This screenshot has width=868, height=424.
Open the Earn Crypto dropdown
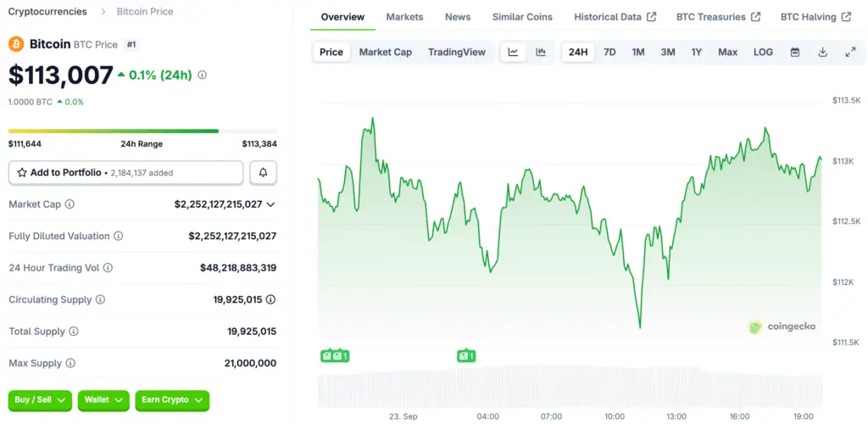(172, 399)
